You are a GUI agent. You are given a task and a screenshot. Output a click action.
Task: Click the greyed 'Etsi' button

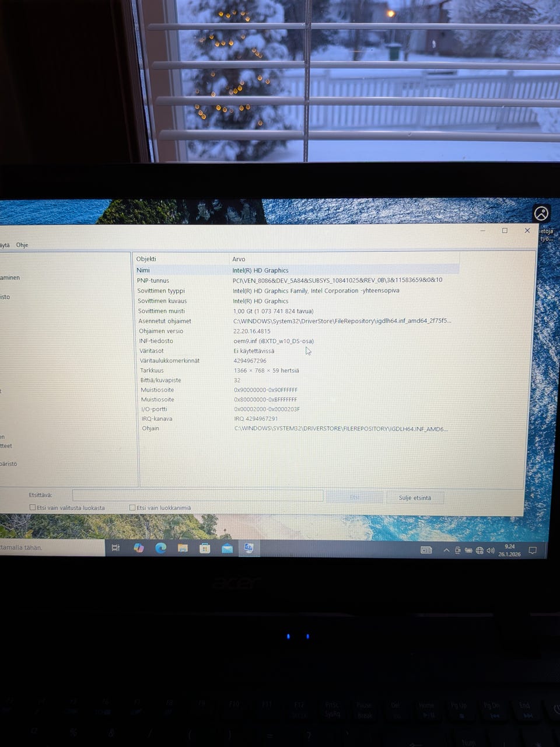pyautogui.click(x=355, y=497)
